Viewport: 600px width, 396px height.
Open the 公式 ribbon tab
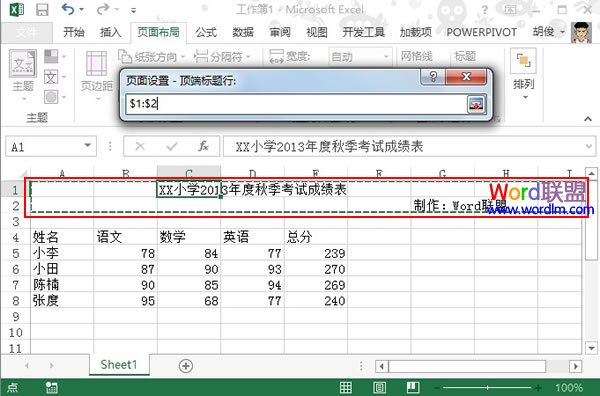coord(206,32)
